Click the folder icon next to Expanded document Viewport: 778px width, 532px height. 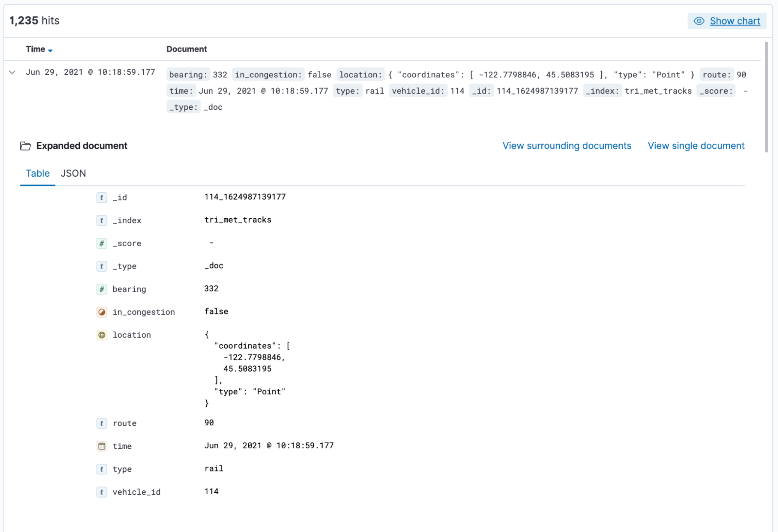point(25,146)
